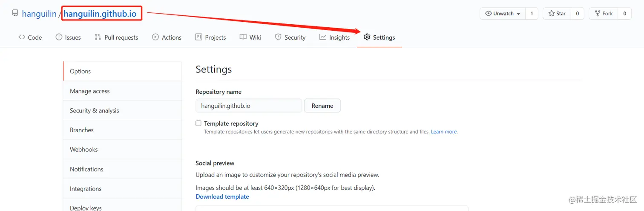Viewport: 644px width, 211px height.
Task: Click the Settings gear icon
Action: tap(367, 37)
